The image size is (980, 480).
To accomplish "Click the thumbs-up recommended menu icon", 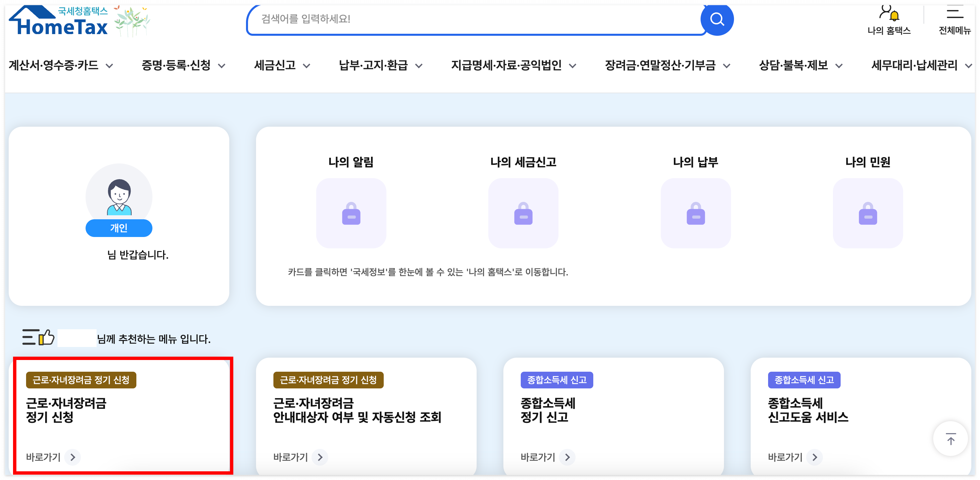I will 39,337.
